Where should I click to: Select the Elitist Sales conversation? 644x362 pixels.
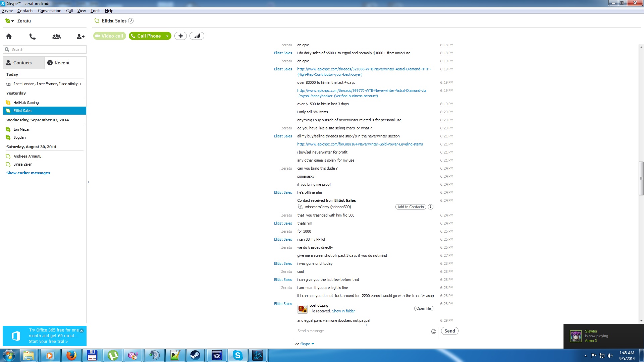point(45,111)
